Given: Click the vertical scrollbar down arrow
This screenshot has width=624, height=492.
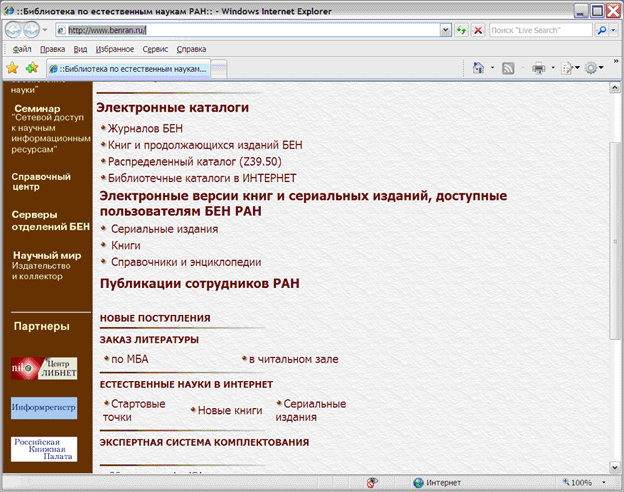Looking at the screenshot, I should point(616,466).
